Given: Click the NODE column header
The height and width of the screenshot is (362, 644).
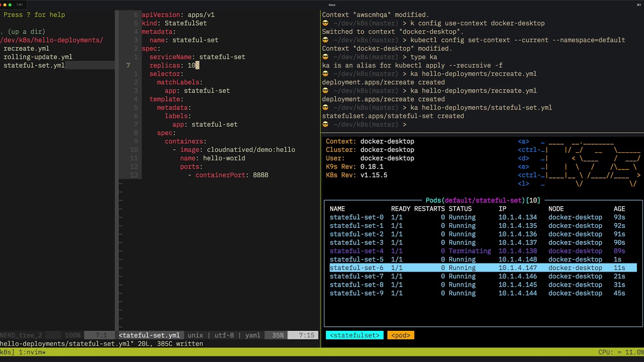Looking at the screenshot, I should pos(556,209).
